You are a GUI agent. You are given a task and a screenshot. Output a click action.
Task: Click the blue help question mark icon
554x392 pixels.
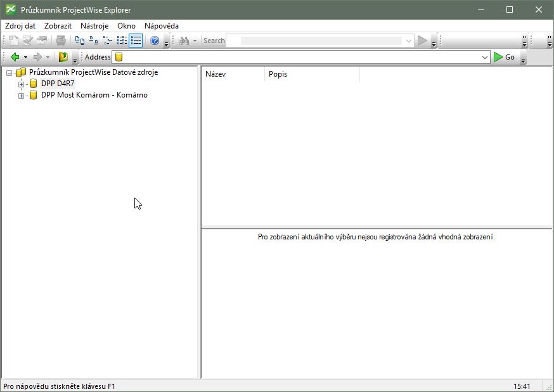coord(155,41)
